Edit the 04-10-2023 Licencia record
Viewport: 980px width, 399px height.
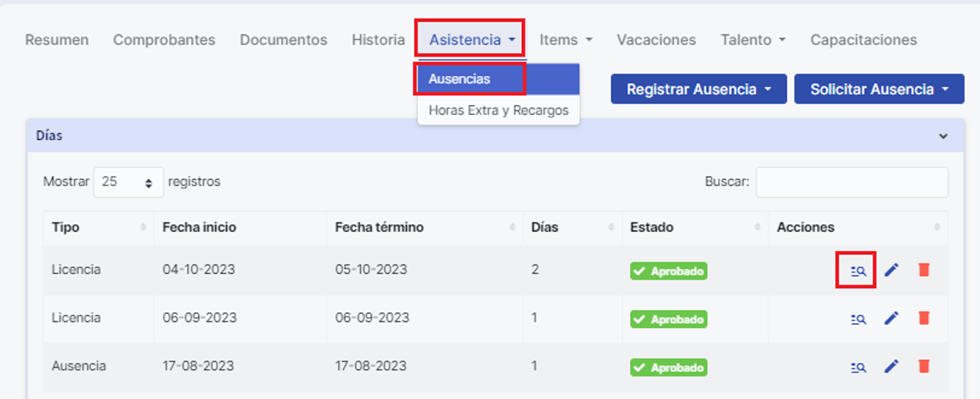[891, 270]
